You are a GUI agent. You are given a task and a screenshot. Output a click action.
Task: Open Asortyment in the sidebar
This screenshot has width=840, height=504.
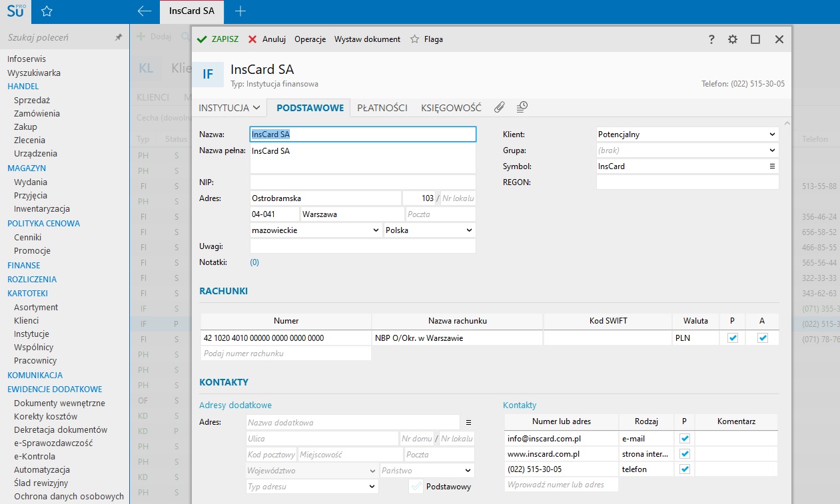pyautogui.click(x=36, y=308)
